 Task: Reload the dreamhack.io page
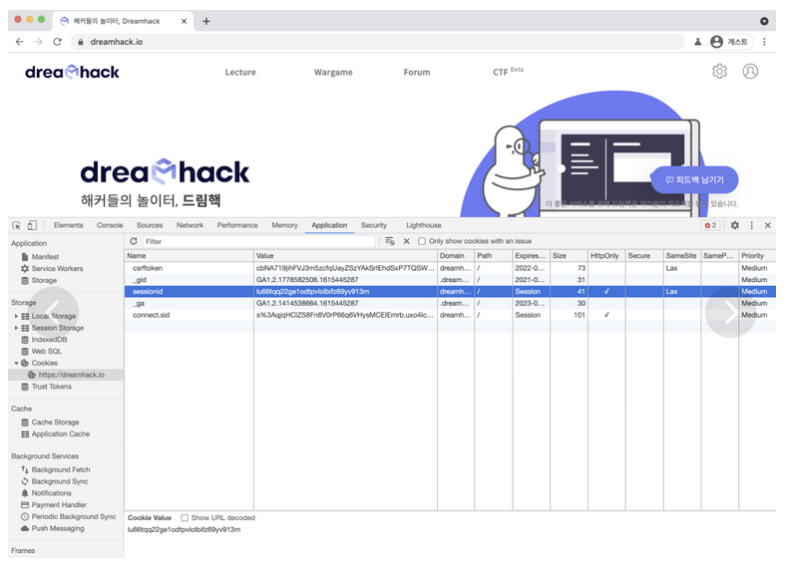(57, 42)
